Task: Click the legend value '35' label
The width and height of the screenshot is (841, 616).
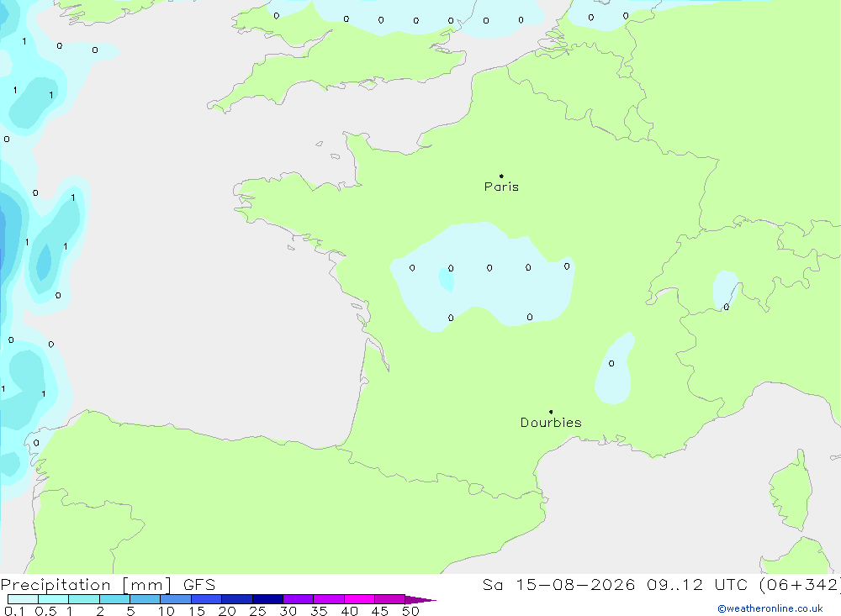Action: 319,611
